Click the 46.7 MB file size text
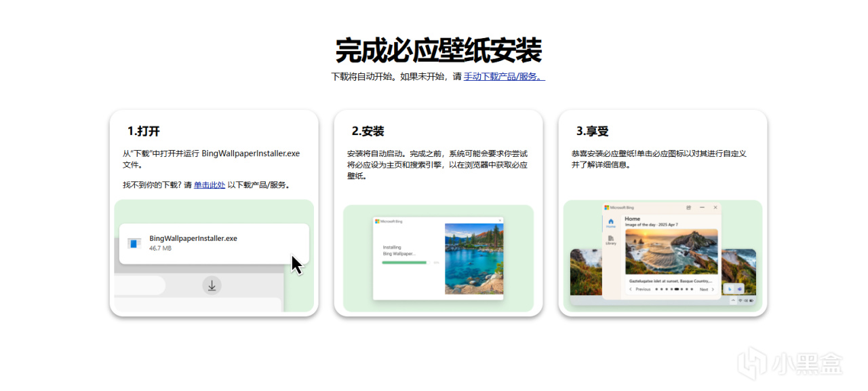The image size is (868, 391). tap(160, 248)
